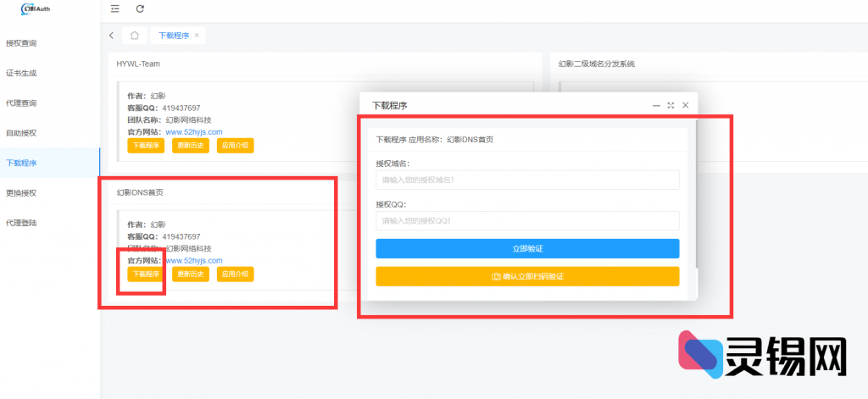Minimize the 下载程序 dialog
Screen dimensions: 868x399
point(656,105)
